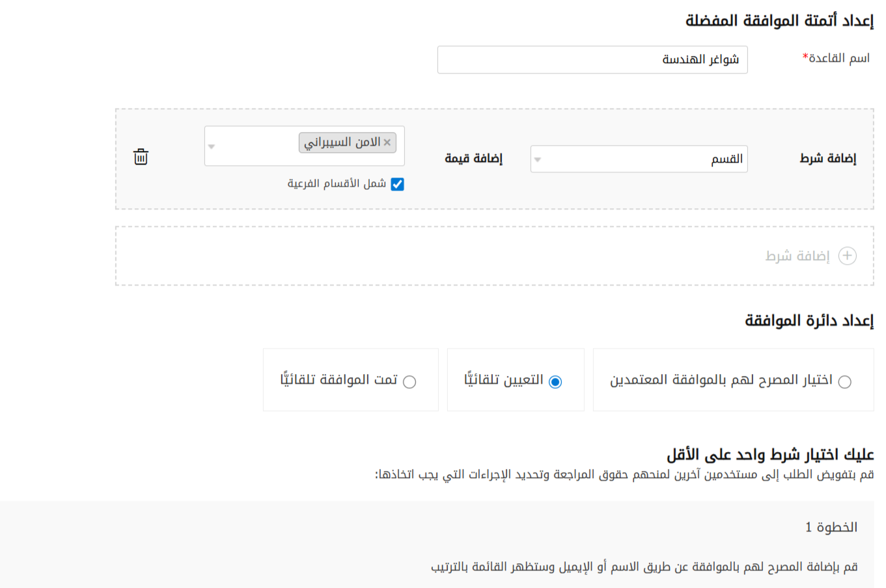Remove the الامن السيبراني tag using its x
886x588 pixels.
click(387, 142)
